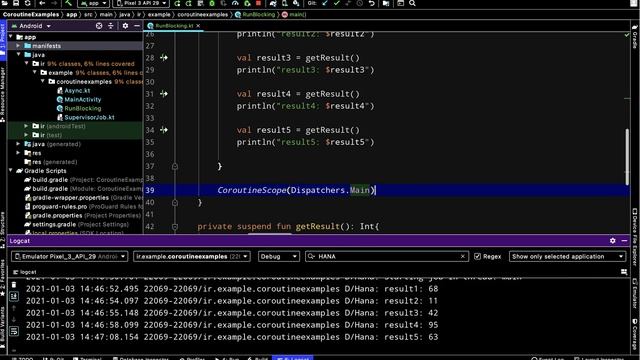Click Collapse All icon in Project panel

point(111,26)
